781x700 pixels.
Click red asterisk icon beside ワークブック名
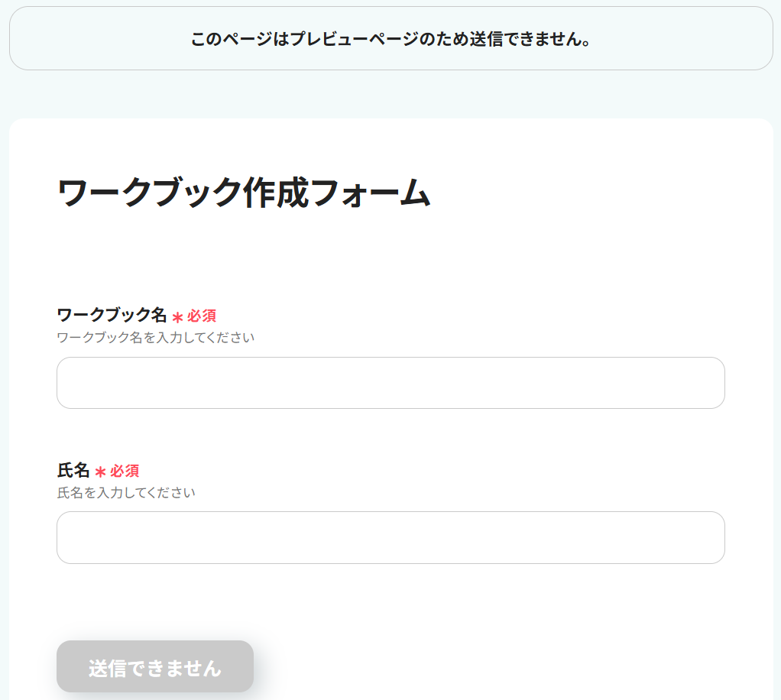tap(177, 316)
